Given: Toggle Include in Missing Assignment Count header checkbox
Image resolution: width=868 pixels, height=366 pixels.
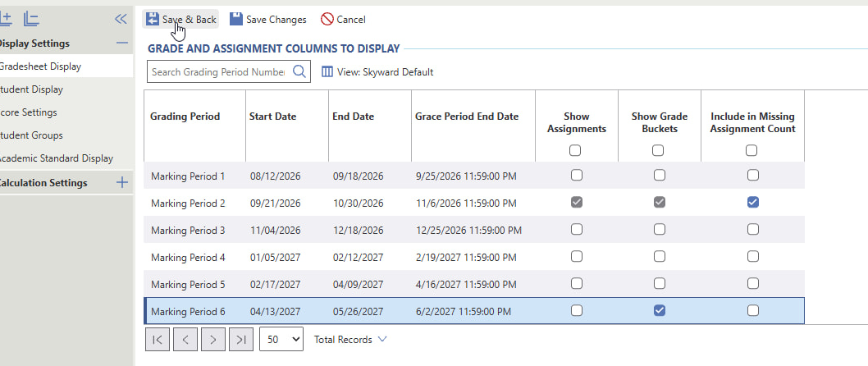Looking at the screenshot, I should click(752, 150).
